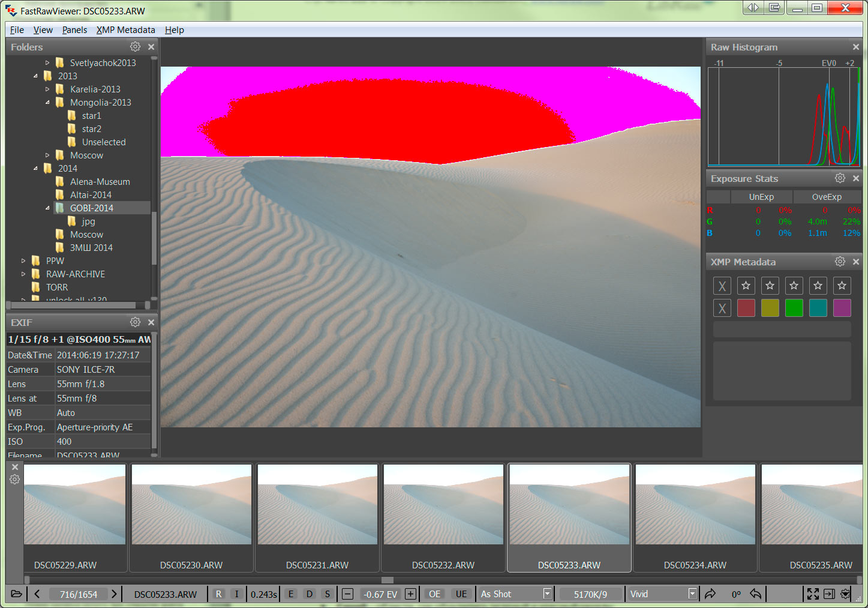Click the open folder icon in status bar

click(x=16, y=594)
